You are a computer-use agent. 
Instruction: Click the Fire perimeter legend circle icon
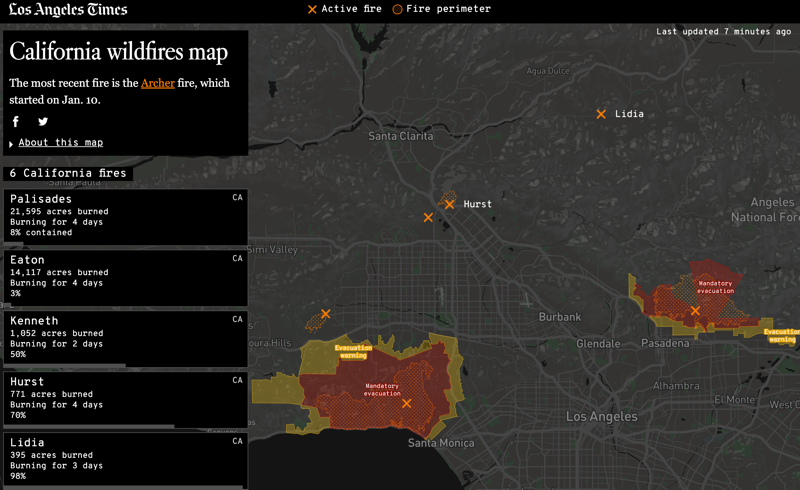(397, 9)
